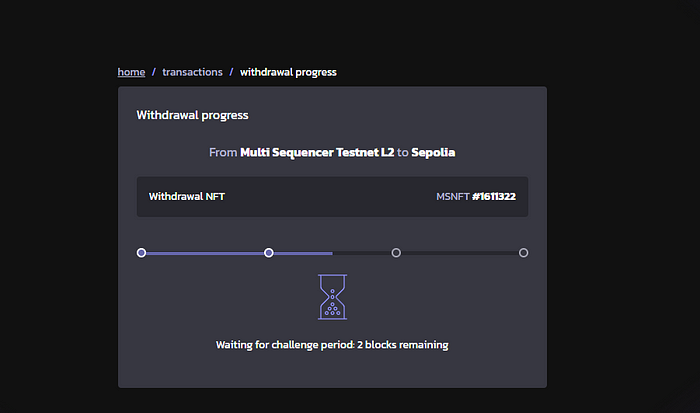Click the word From above the NFT row
This screenshot has width=700, height=413.
point(222,153)
